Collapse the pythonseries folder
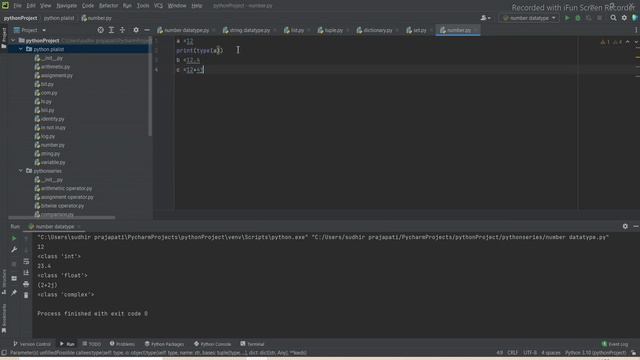 tap(20, 171)
